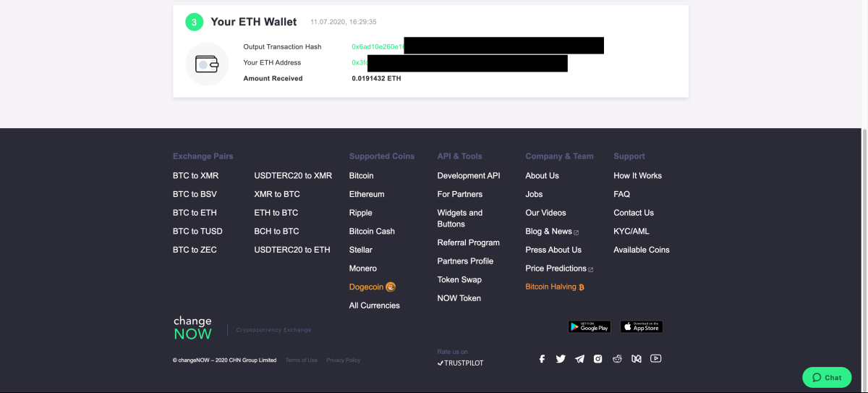The height and width of the screenshot is (393, 868).
Task: Open the Chat widget button
Action: pos(827,377)
